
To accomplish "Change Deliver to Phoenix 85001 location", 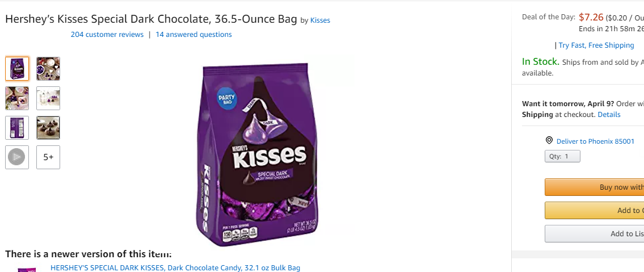I will point(595,141).
